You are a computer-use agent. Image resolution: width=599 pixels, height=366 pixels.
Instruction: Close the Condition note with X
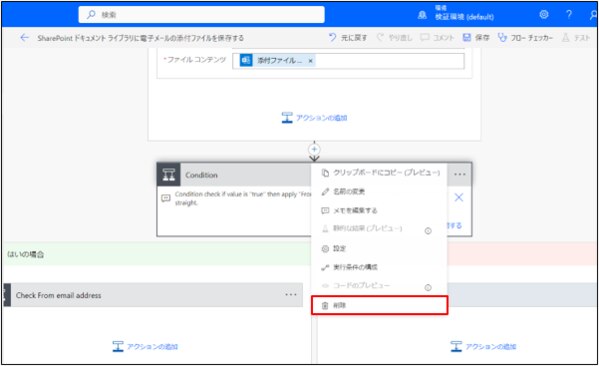click(458, 198)
